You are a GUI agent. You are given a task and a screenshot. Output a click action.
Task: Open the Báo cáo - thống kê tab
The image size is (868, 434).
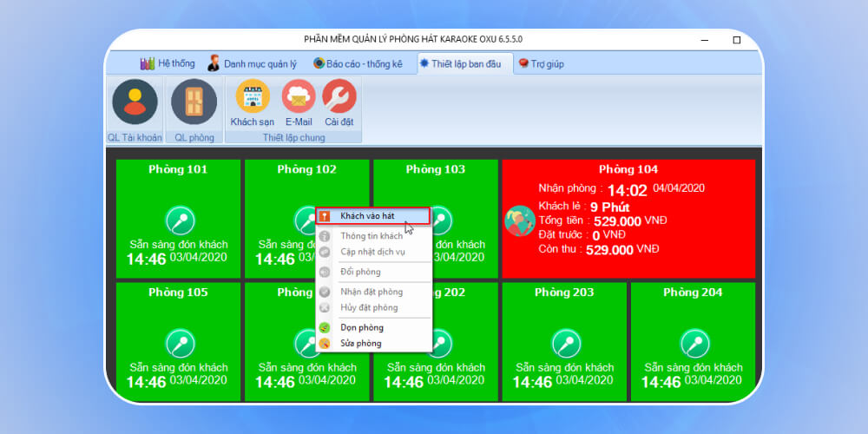(357, 63)
